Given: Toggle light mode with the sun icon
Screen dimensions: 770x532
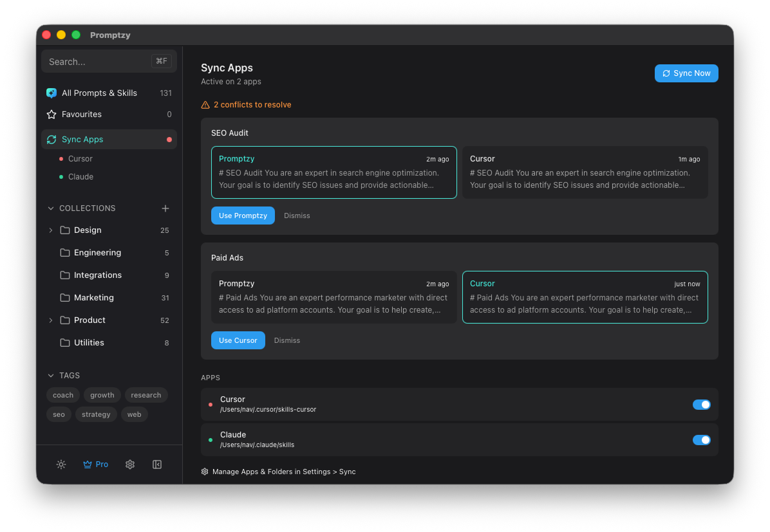Looking at the screenshot, I should 61,464.
